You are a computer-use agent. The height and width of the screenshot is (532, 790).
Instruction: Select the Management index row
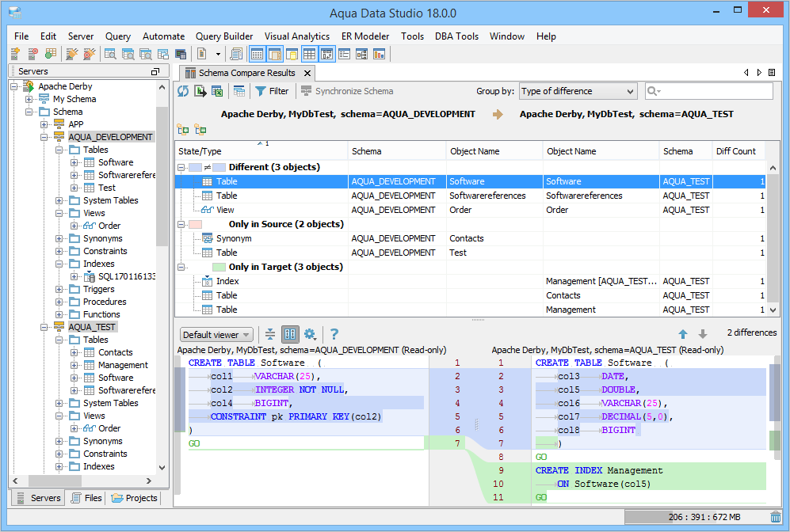pos(470,281)
